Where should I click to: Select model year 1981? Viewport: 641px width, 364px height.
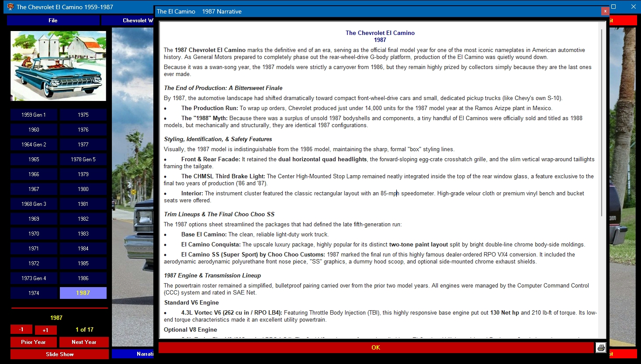(83, 204)
